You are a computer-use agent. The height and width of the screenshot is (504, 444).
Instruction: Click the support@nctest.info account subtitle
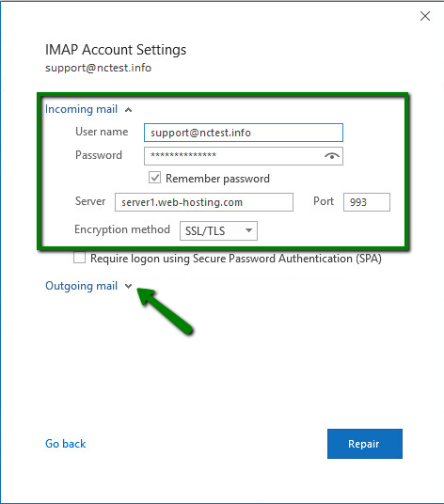98,68
